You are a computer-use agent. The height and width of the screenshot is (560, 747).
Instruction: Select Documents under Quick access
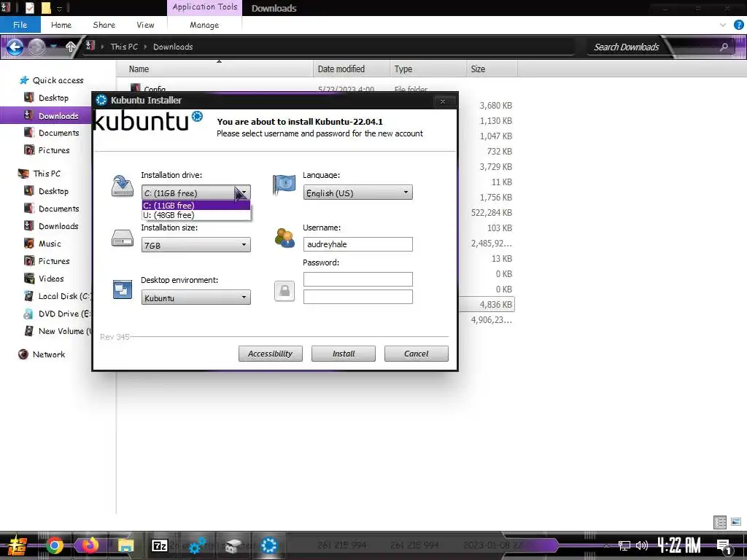[58, 133]
